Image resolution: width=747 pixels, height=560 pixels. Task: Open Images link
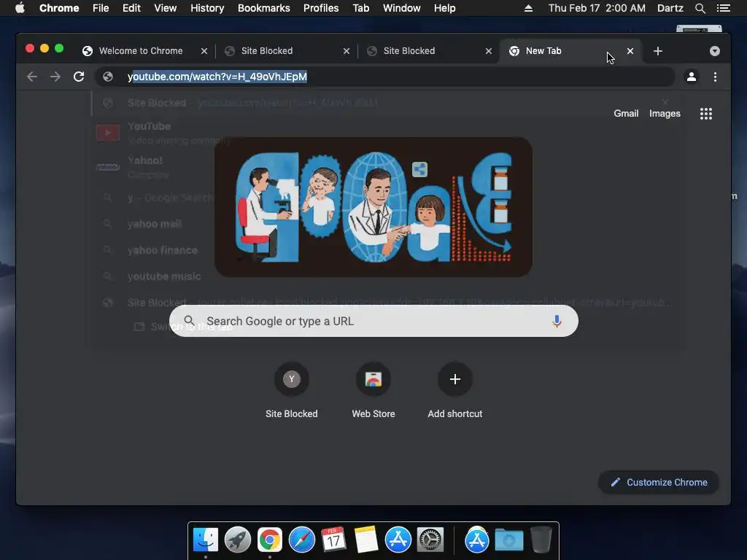(x=665, y=113)
